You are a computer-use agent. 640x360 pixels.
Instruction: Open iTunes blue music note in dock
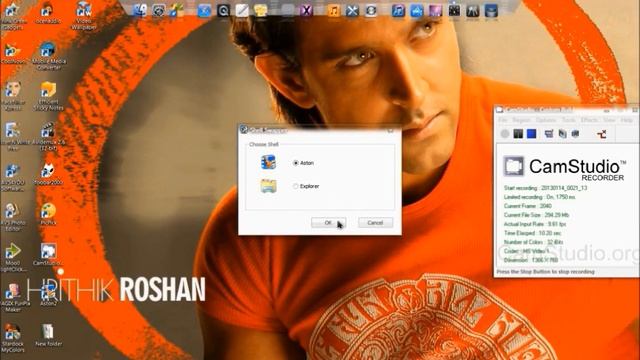[x=398, y=10]
